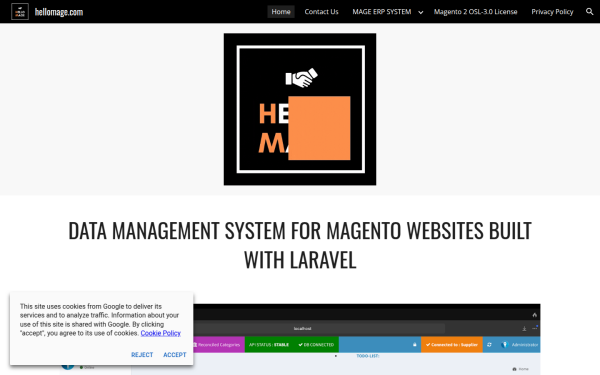The width and height of the screenshot is (600, 375).
Task: Open the Privacy Policy page
Action: coord(552,11)
